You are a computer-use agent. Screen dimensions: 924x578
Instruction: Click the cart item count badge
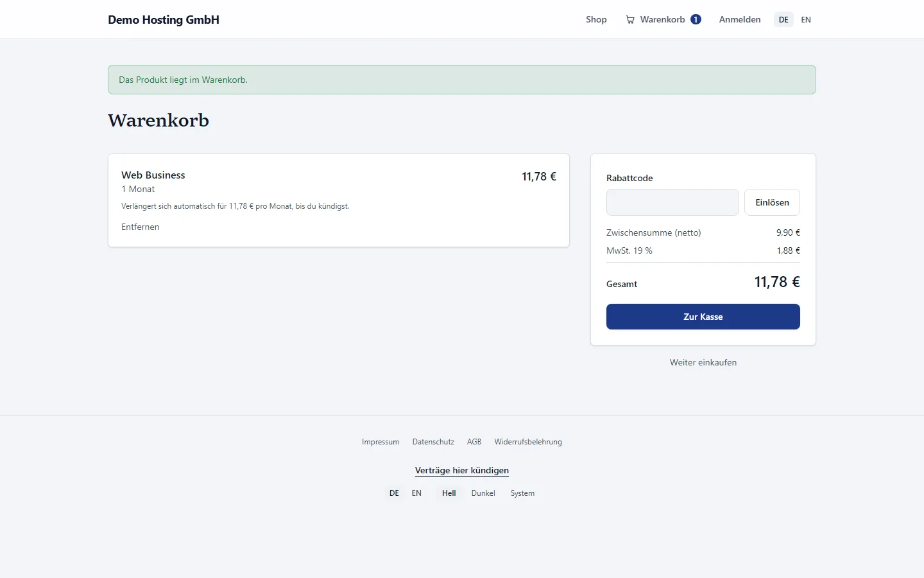(x=696, y=19)
